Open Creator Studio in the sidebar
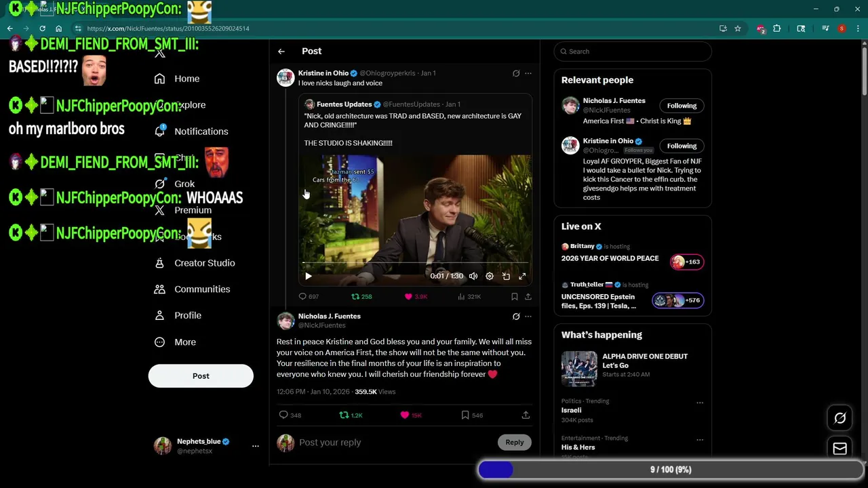Image resolution: width=868 pixels, height=488 pixels. tap(195, 263)
